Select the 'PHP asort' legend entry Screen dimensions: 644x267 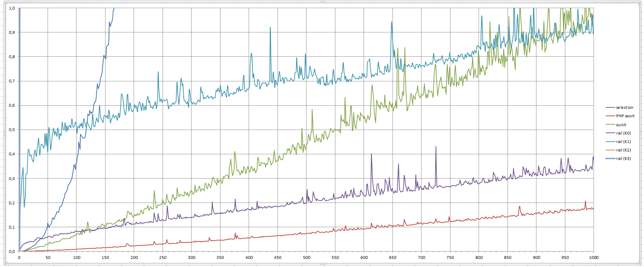(620, 116)
